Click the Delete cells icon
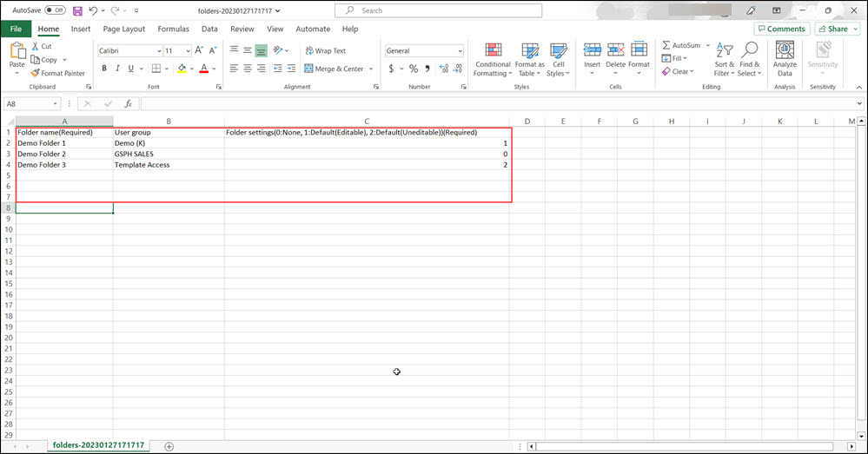The height and width of the screenshot is (454, 868). (x=615, y=50)
